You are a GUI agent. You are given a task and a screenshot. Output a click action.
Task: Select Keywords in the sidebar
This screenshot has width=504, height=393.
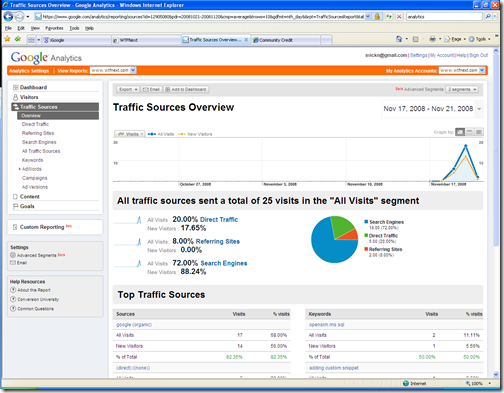(32, 160)
